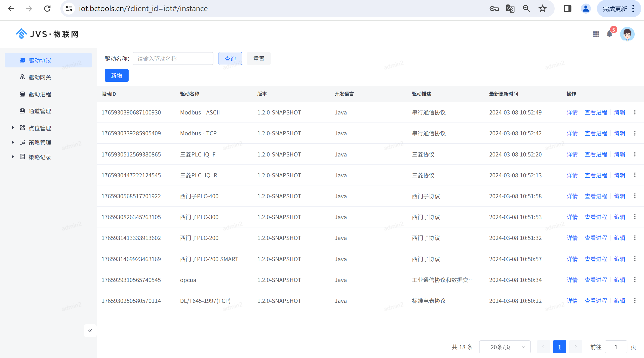The width and height of the screenshot is (644, 358).
Task: Click the browser address bar URL
Action: [x=143, y=9]
